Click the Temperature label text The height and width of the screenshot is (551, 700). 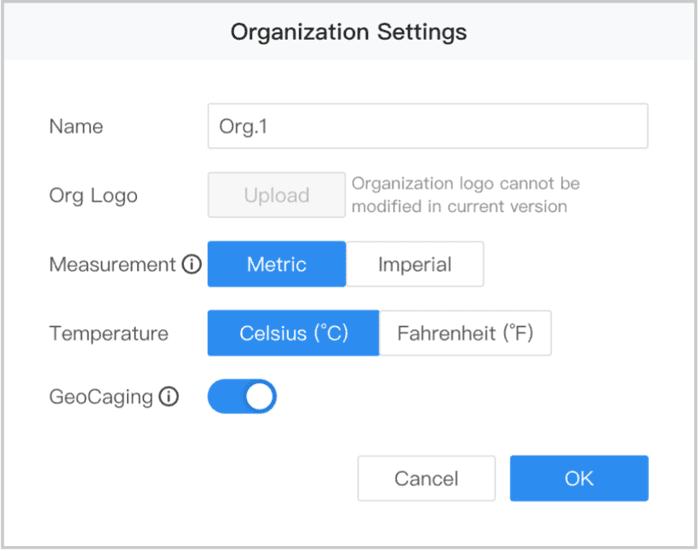click(x=108, y=333)
